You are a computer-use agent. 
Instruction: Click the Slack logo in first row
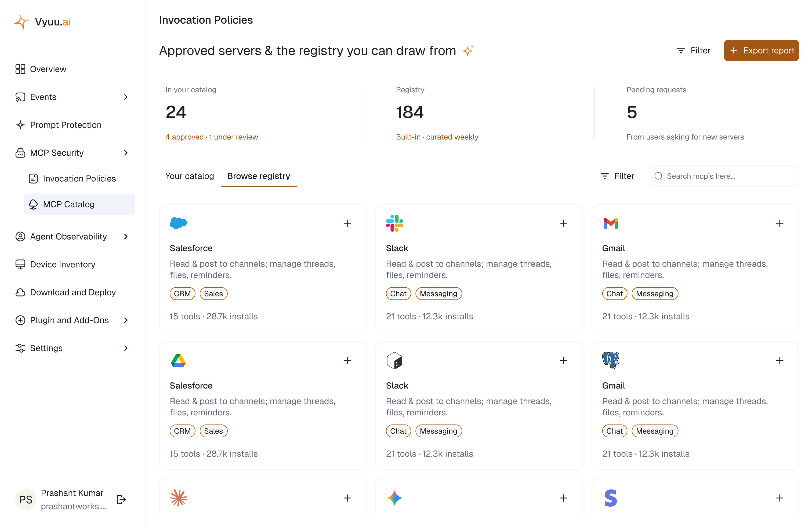pyautogui.click(x=394, y=223)
